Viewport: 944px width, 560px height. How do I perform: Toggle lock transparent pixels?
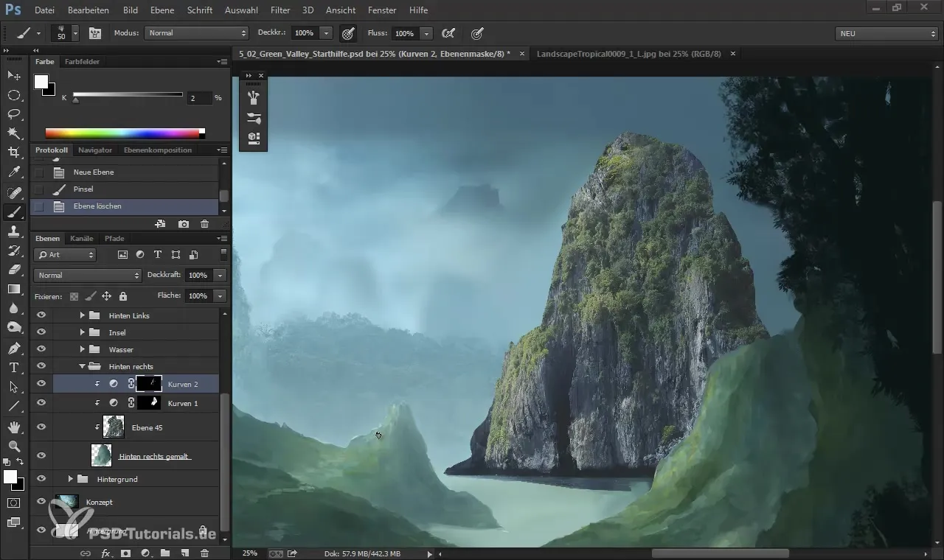(x=74, y=296)
